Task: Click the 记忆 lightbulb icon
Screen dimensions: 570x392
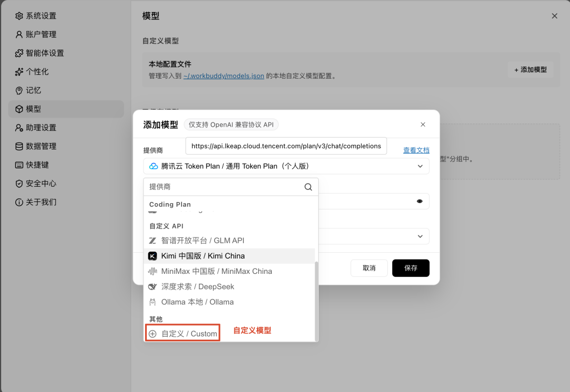Action: [19, 90]
